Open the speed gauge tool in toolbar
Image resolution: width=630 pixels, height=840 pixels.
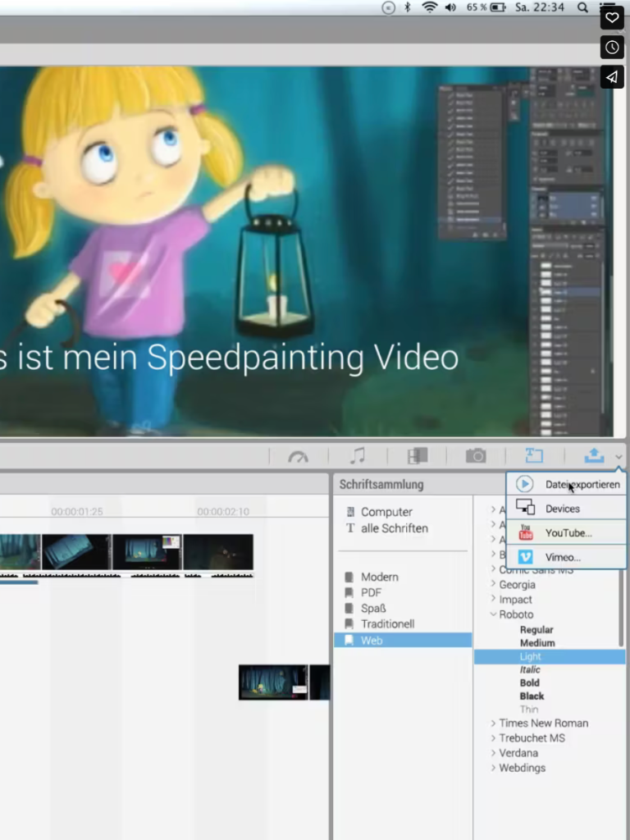click(298, 456)
